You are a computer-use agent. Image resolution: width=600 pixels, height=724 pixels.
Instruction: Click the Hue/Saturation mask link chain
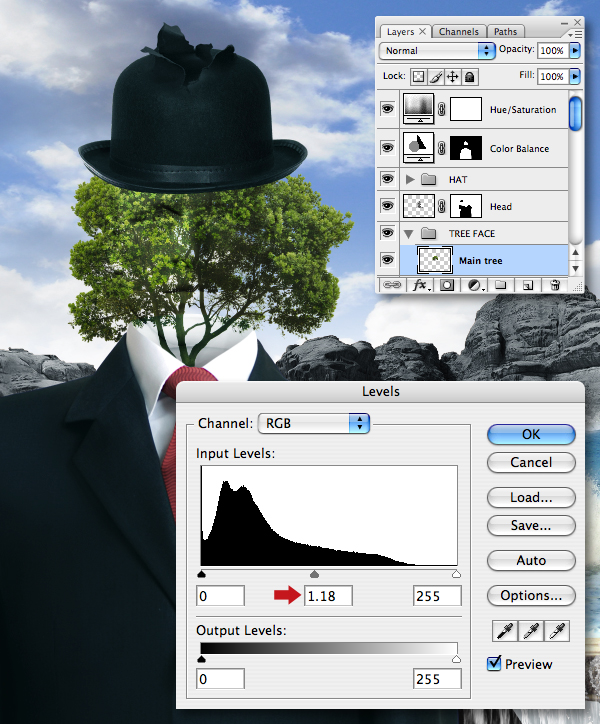[x=442, y=109]
